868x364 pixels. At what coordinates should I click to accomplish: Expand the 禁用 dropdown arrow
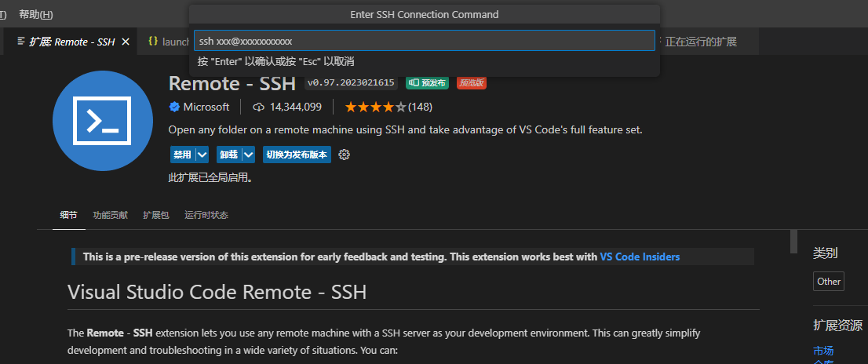coord(202,155)
